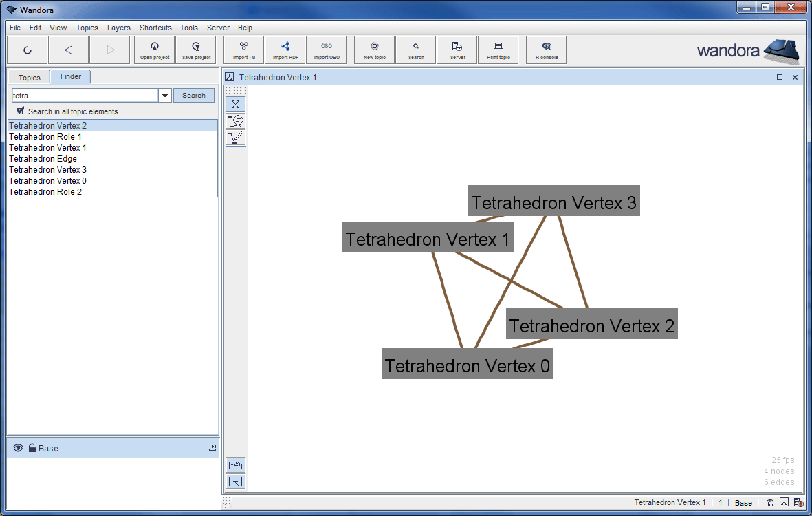Open a project with the Open project icon

154,50
